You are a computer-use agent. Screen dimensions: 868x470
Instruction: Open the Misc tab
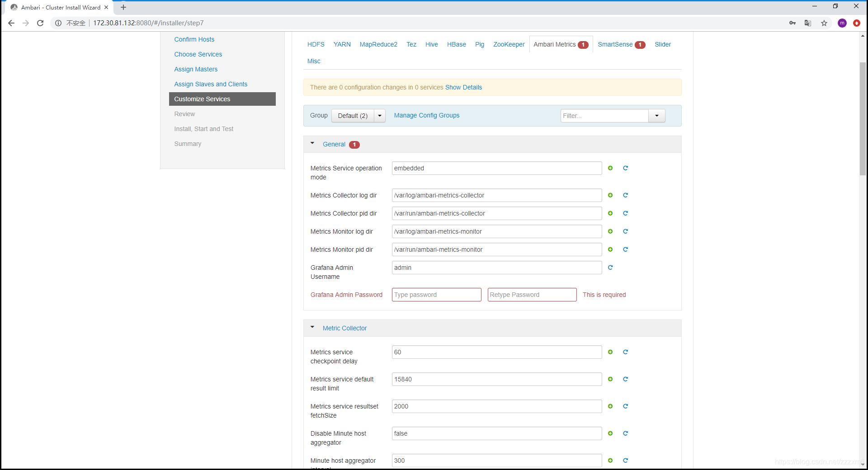click(x=314, y=61)
